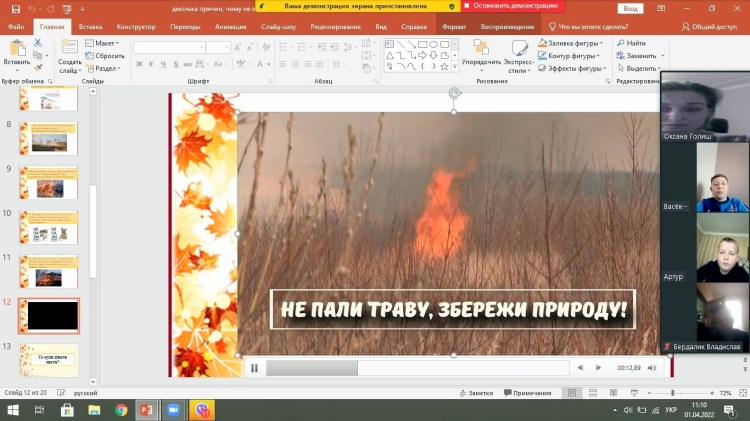Step video backward with rewind button
The height and width of the screenshot is (421, 750).
pos(580,368)
